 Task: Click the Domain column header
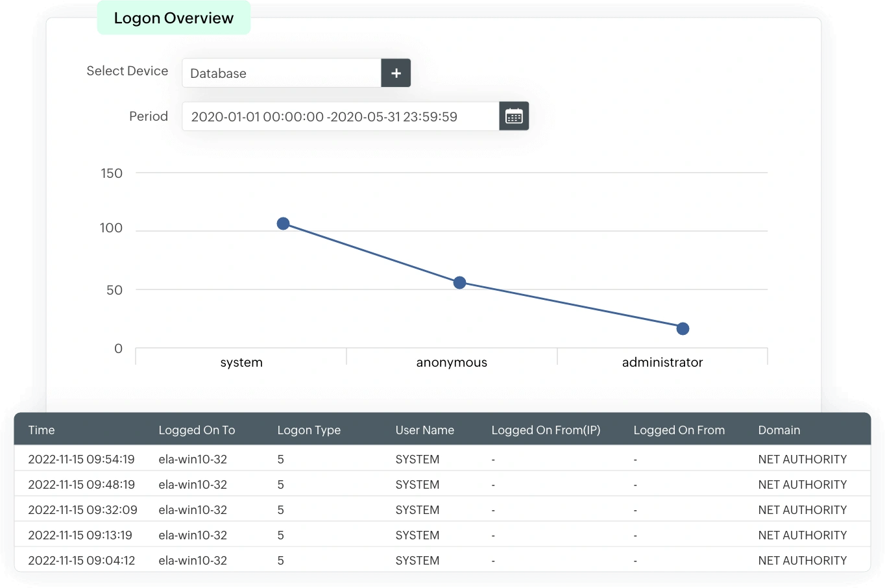[x=779, y=430]
